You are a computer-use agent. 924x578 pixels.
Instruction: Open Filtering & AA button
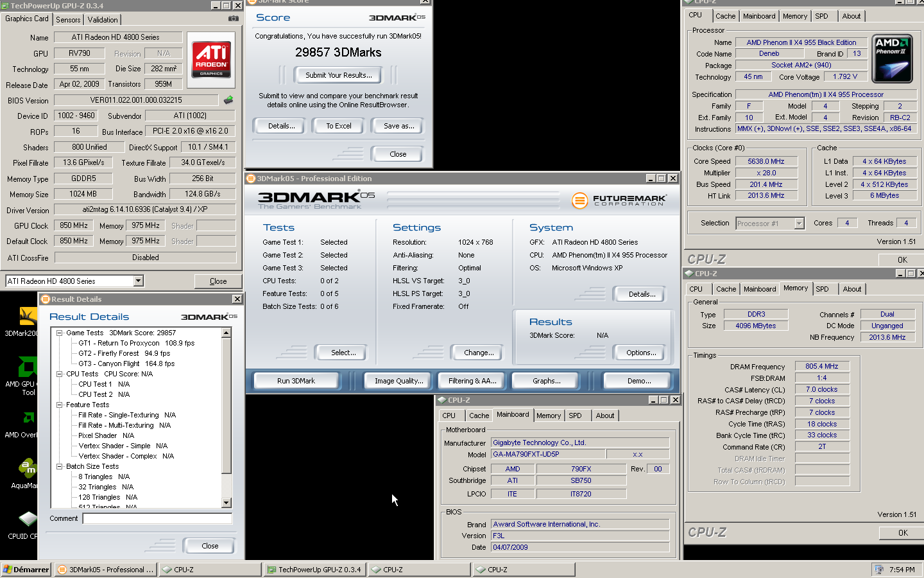click(x=472, y=381)
